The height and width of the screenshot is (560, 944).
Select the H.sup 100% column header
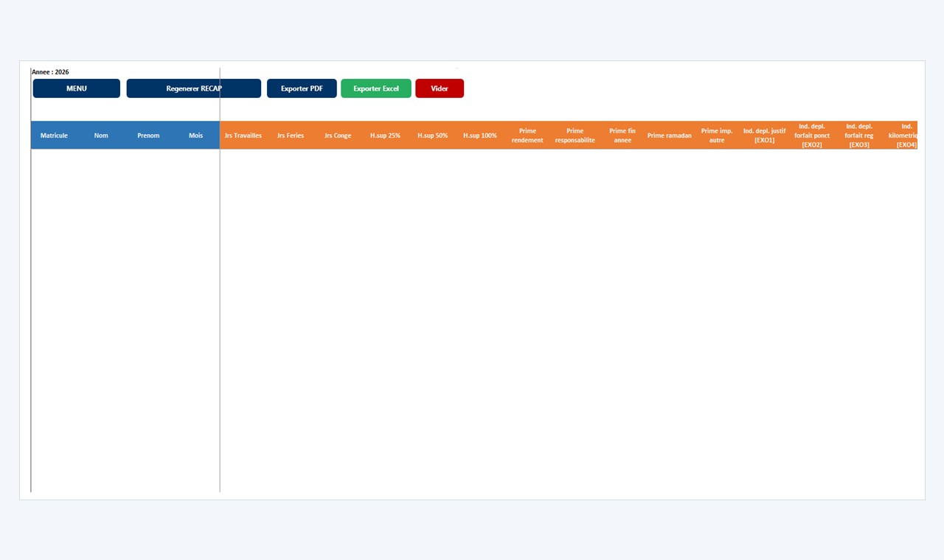click(x=480, y=136)
